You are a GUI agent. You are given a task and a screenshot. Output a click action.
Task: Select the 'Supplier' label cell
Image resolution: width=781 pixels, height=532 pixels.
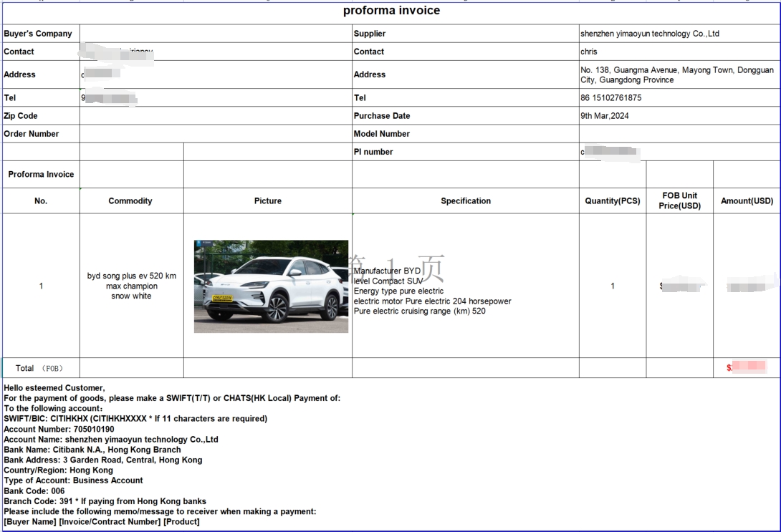465,34
